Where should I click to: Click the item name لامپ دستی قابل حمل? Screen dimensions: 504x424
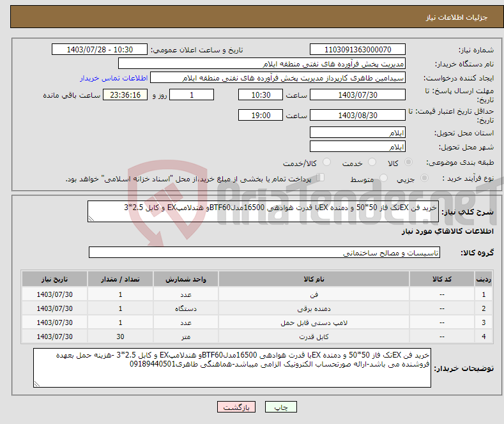coord(314,323)
